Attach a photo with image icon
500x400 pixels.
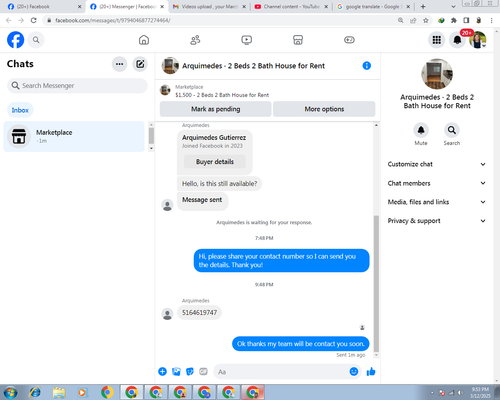point(176,371)
